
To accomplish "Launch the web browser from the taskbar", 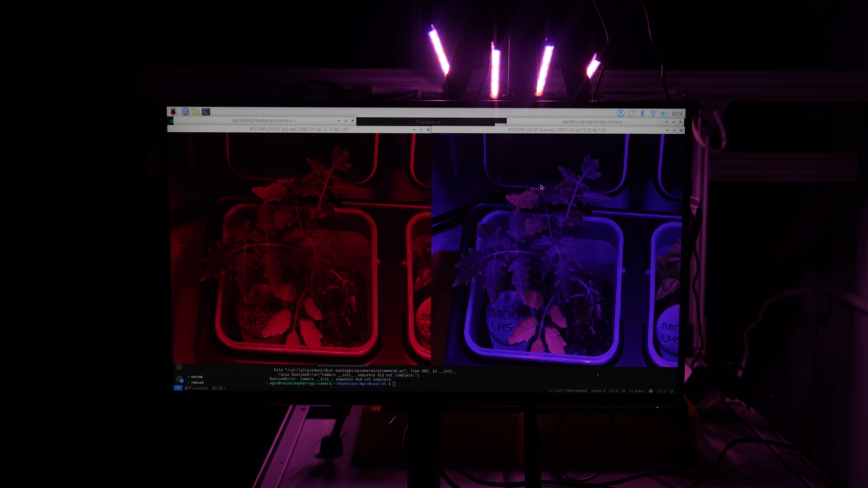I will 185,112.
